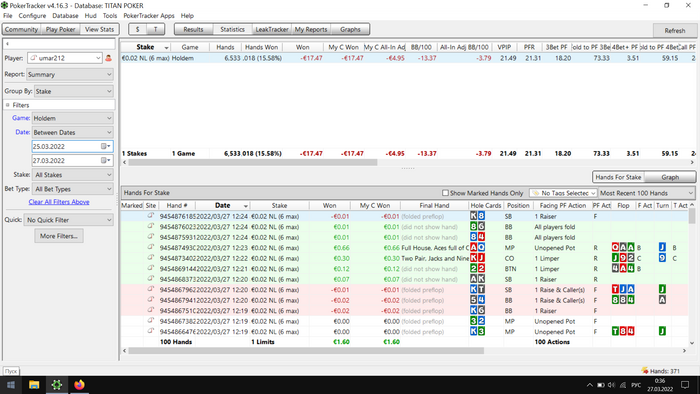
Task: Open the Hud menu
Action: click(90, 16)
